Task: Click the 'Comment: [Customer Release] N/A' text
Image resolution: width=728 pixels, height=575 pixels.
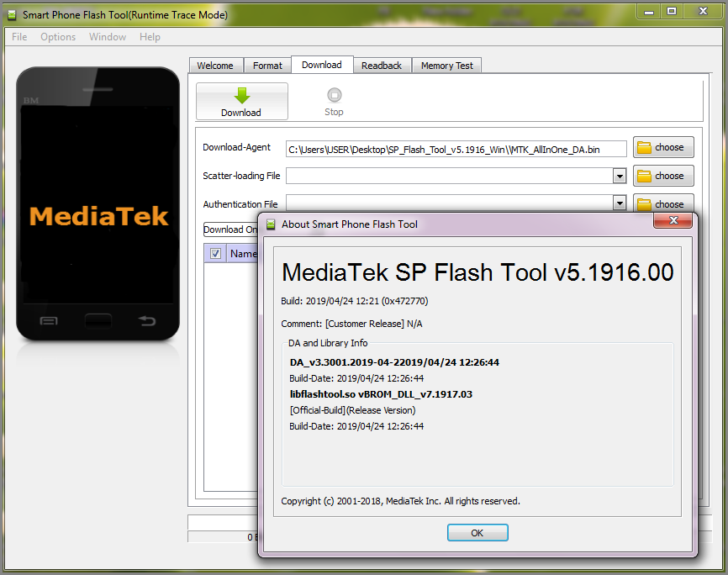Action: point(351,324)
